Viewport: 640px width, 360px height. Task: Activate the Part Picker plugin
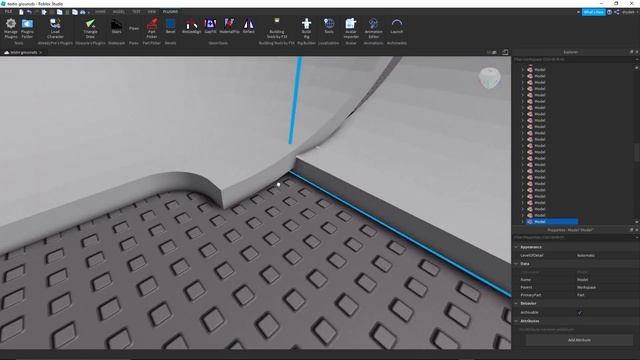click(x=152, y=29)
